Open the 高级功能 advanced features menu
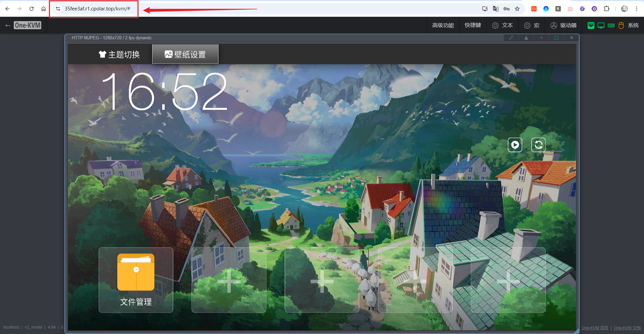644x334 pixels. (443, 25)
